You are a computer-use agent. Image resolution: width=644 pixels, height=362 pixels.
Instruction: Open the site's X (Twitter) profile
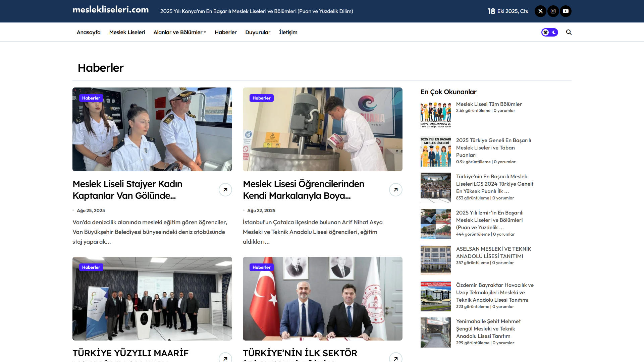(540, 11)
